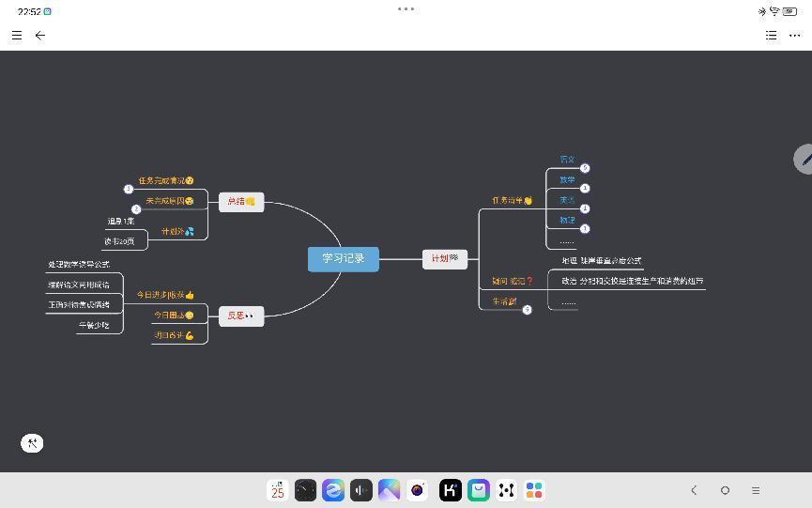Expand the collapsed 生活 node count badge
The height and width of the screenshot is (508, 812).
click(527, 310)
